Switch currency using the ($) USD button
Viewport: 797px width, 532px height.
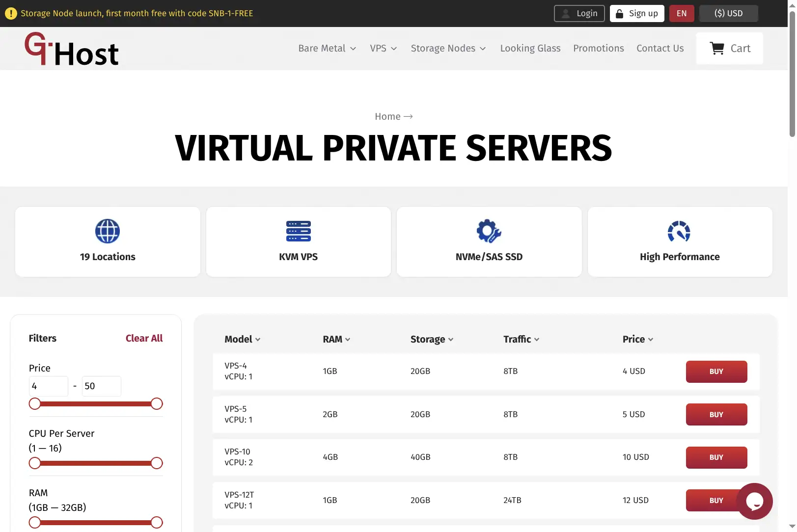729,13
